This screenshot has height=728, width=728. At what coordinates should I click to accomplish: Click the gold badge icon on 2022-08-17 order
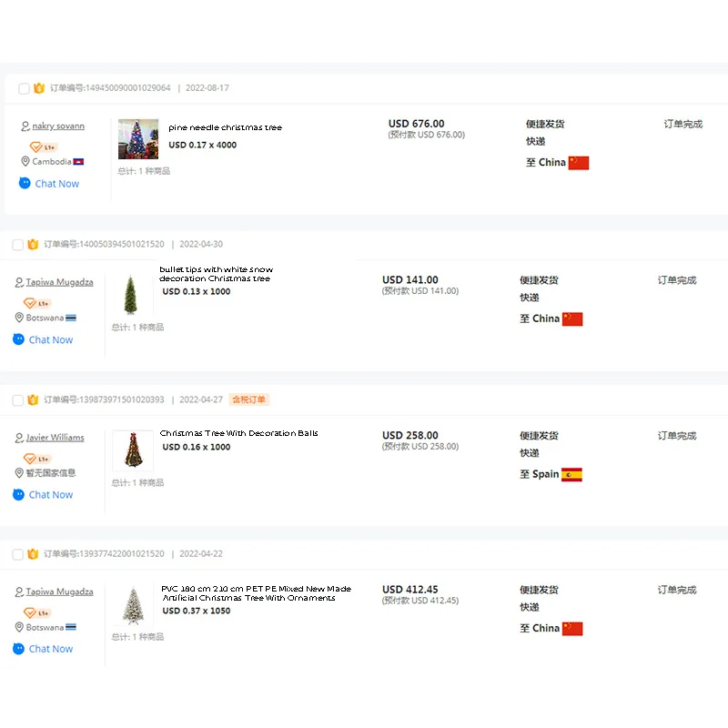click(x=39, y=87)
